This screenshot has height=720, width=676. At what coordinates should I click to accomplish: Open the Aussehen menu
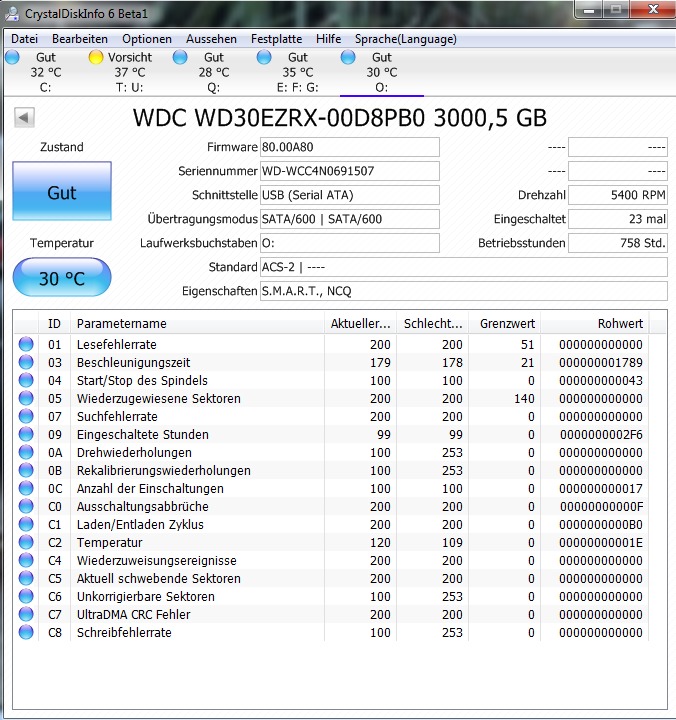click(211, 39)
